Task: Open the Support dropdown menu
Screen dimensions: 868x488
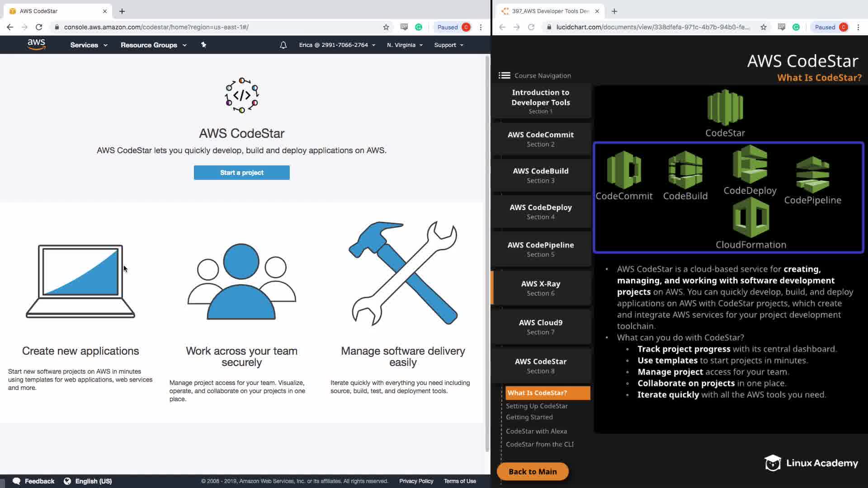Action: [448, 45]
